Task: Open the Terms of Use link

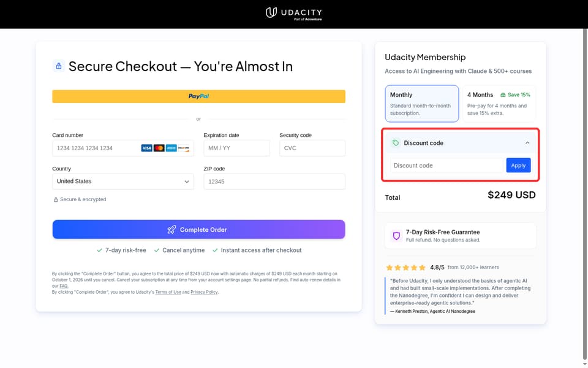Action: [x=168, y=292]
